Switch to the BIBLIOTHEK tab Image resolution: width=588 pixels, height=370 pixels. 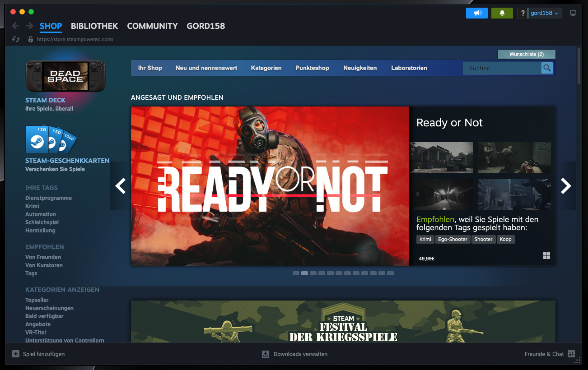[94, 26]
